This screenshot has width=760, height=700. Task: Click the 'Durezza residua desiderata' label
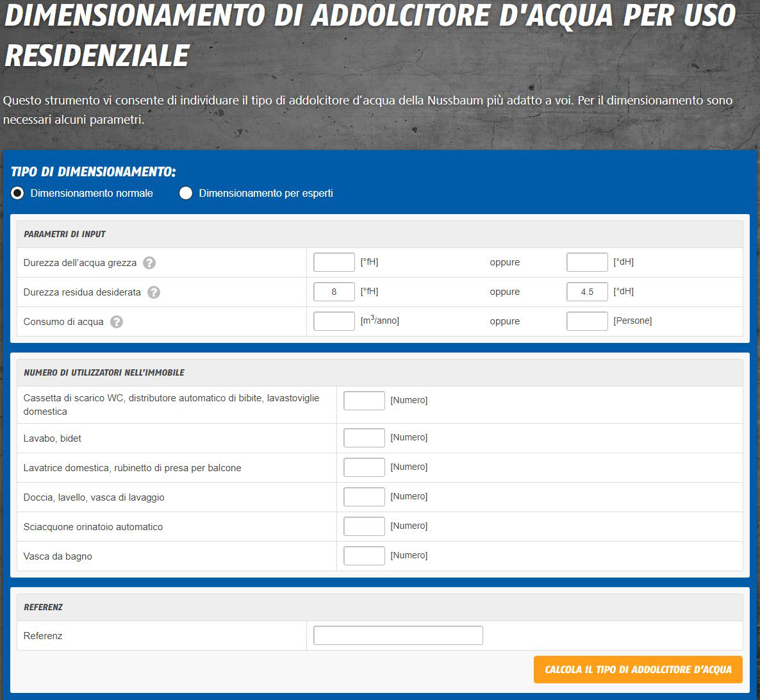tap(82, 292)
